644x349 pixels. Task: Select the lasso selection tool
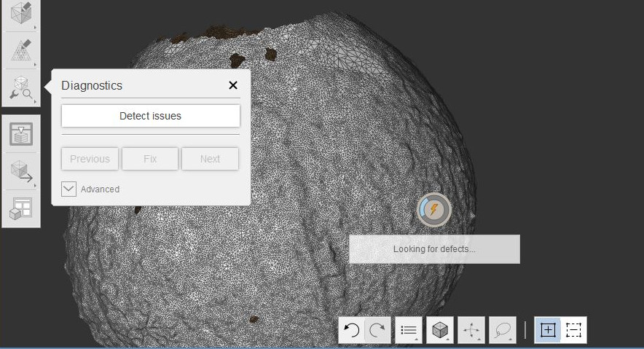pyautogui.click(x=503, y=330)
